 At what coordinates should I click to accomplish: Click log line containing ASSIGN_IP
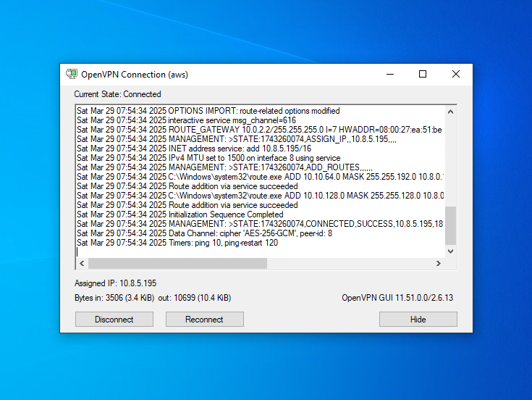coord(237,139)
